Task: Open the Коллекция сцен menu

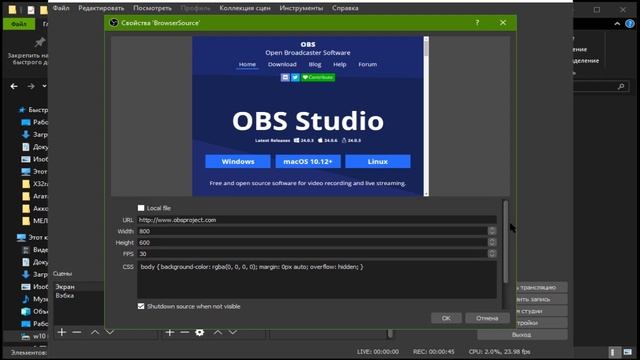Action: coord(245,8)
